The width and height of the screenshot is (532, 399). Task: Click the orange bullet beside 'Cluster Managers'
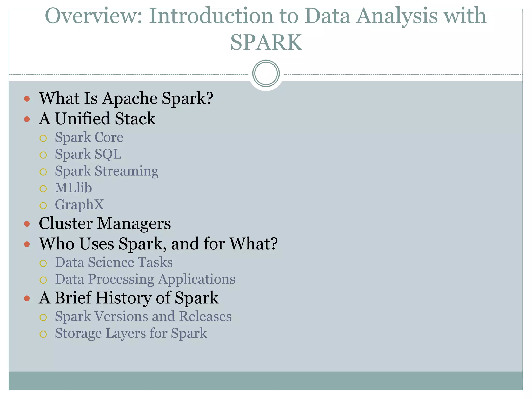click(x=27, y=224)
